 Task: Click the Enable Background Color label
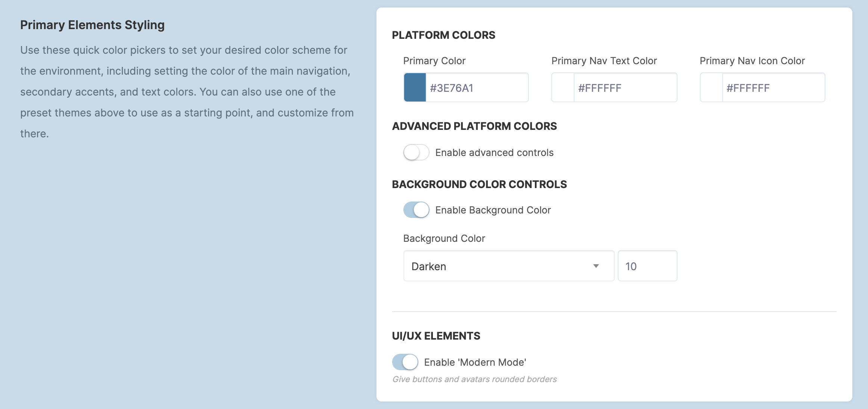493,210
